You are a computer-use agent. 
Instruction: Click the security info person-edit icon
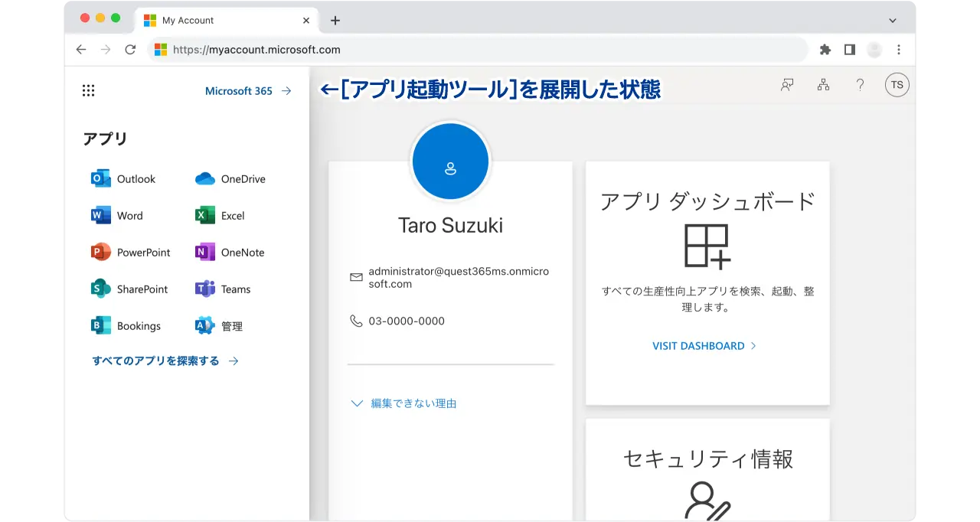tap(707, 501)
